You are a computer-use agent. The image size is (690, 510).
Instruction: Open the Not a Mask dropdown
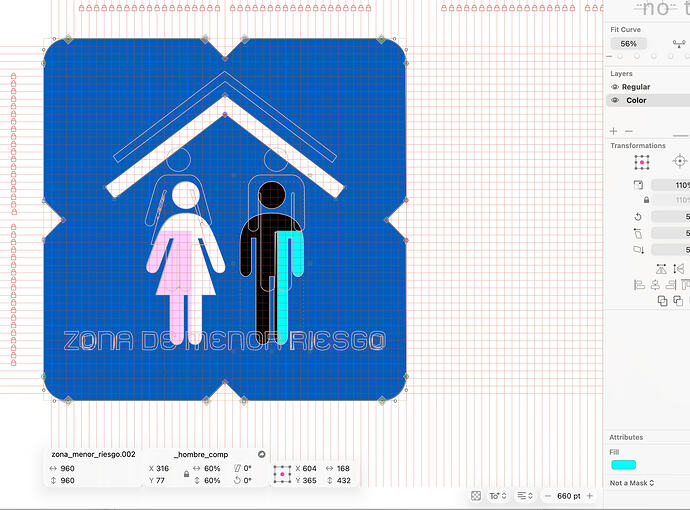[x=632, y=483]
